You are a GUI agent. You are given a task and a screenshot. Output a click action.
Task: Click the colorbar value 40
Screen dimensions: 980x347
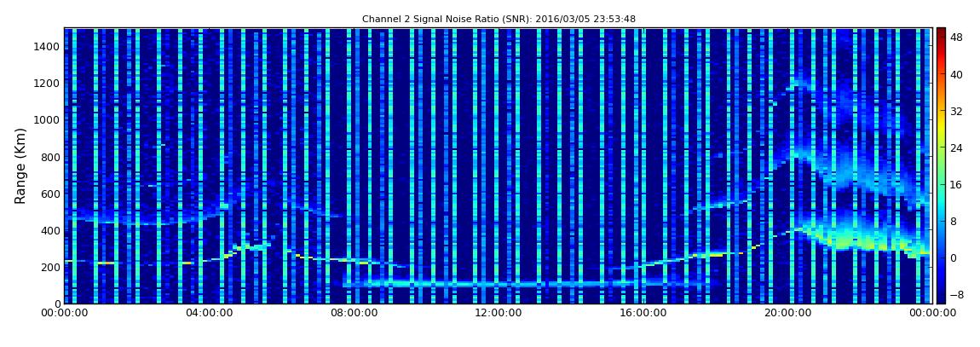[x=956, y=74]
